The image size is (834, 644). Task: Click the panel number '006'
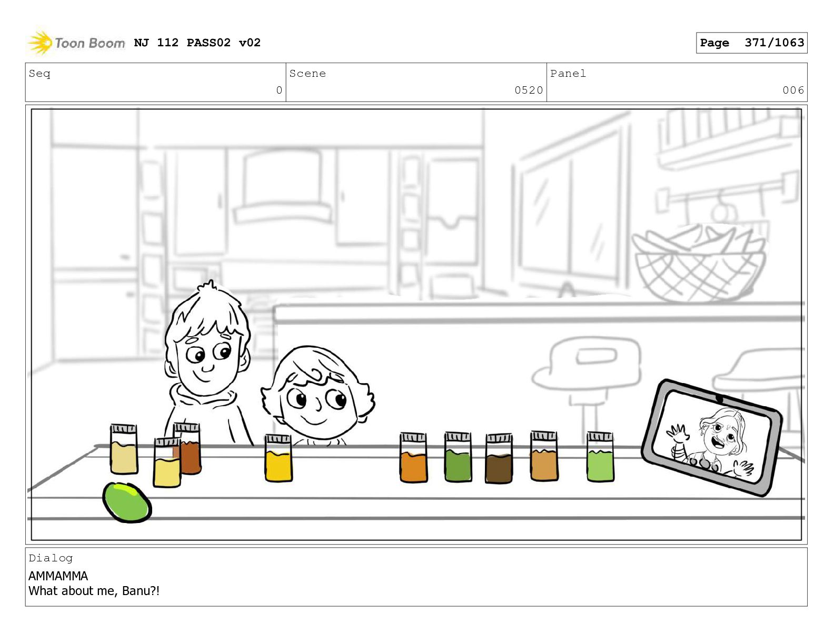[793, 90]
